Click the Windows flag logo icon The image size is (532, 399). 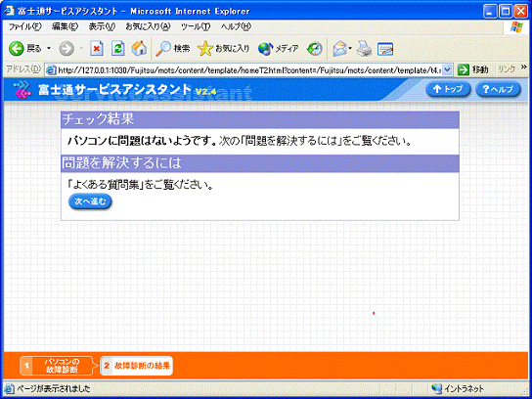(516, 26)
